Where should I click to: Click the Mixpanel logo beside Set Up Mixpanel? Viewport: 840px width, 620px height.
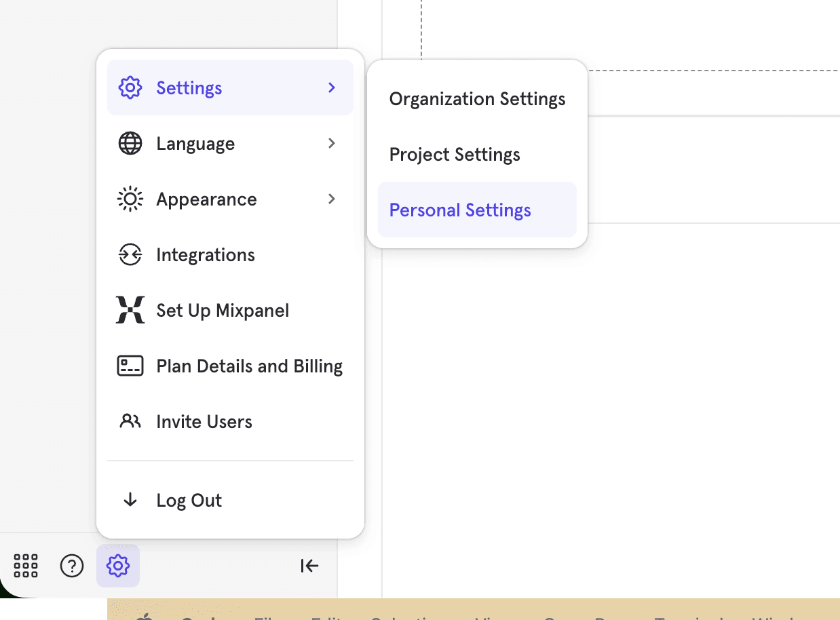point(130,310)
